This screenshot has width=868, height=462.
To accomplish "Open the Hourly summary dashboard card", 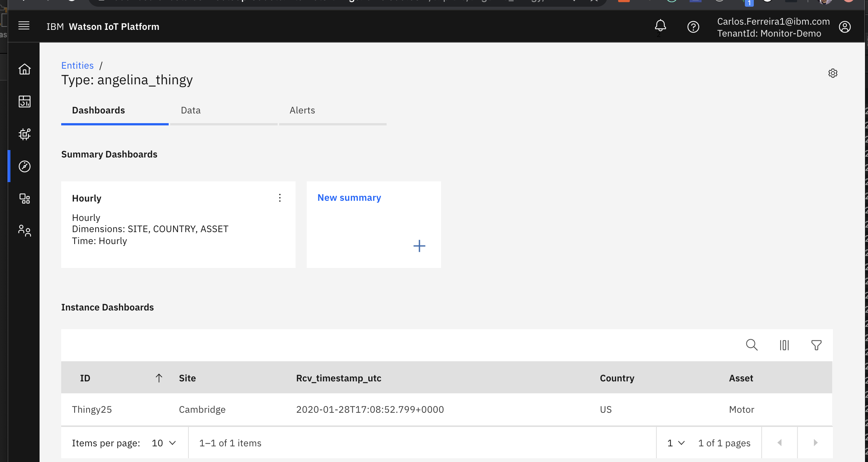I will 178,225.
